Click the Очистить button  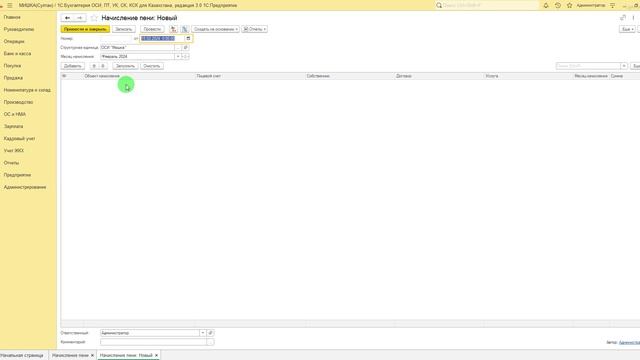coord(152,66)
